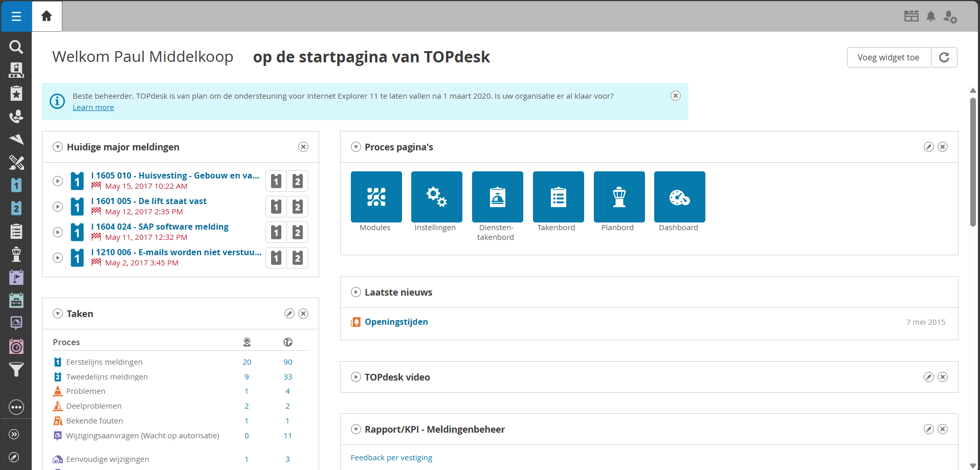Click the Voeg widget toe button

pyautogui.click(x=888, y=57)
